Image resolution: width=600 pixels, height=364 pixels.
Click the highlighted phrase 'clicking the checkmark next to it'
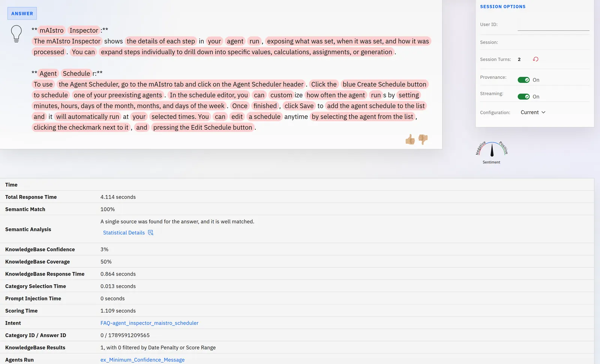(x=81, y=127)
